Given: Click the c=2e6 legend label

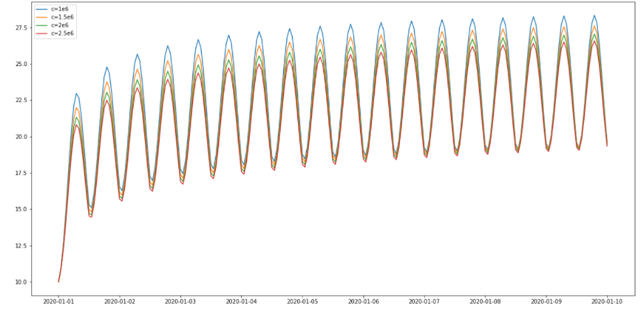Looking at the screenshot, I should (58, 25).
